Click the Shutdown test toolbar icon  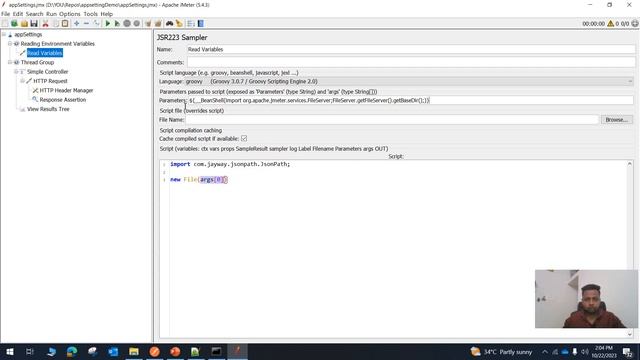click(x=137, y=24)
